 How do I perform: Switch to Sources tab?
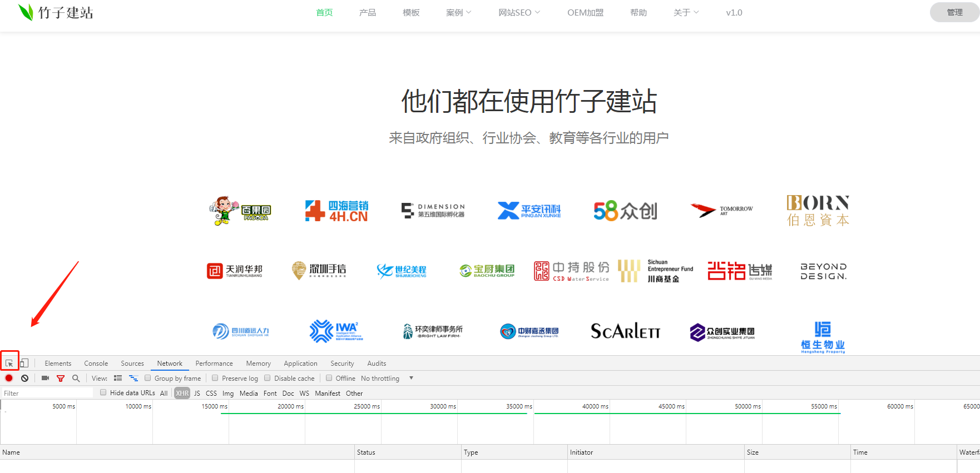tap(132, 364)
